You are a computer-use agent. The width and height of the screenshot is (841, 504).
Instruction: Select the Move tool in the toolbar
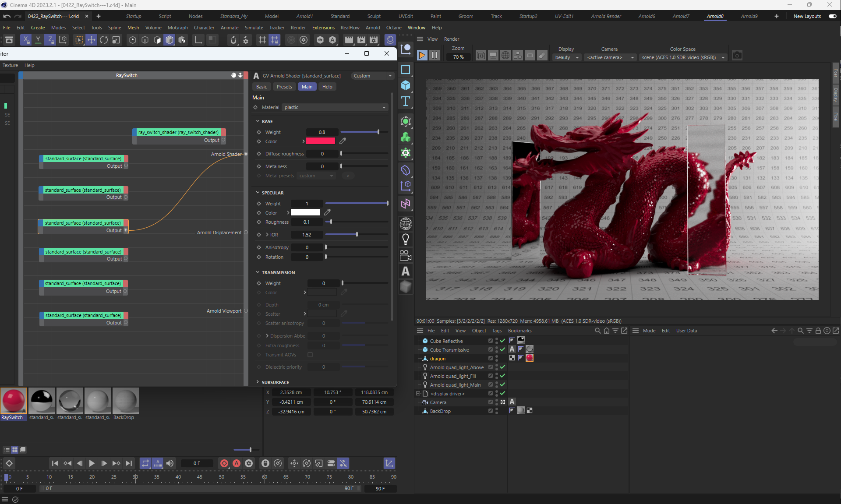click(91, 40)
